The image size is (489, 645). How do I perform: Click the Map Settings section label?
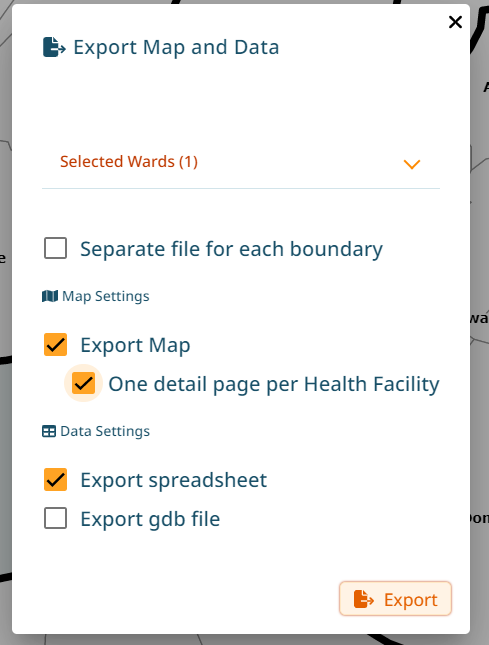click(x=106, y=296)
